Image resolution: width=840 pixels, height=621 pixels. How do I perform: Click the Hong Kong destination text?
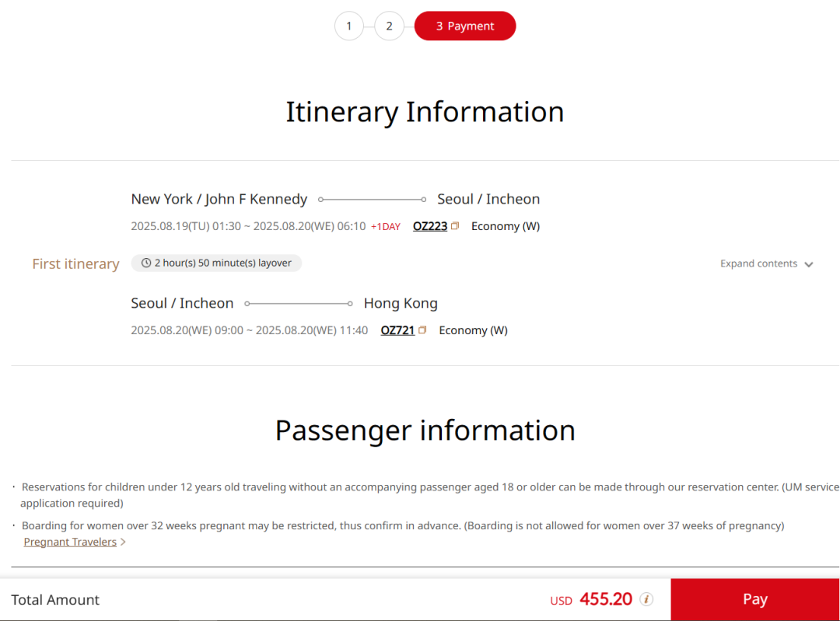[401, 303]
